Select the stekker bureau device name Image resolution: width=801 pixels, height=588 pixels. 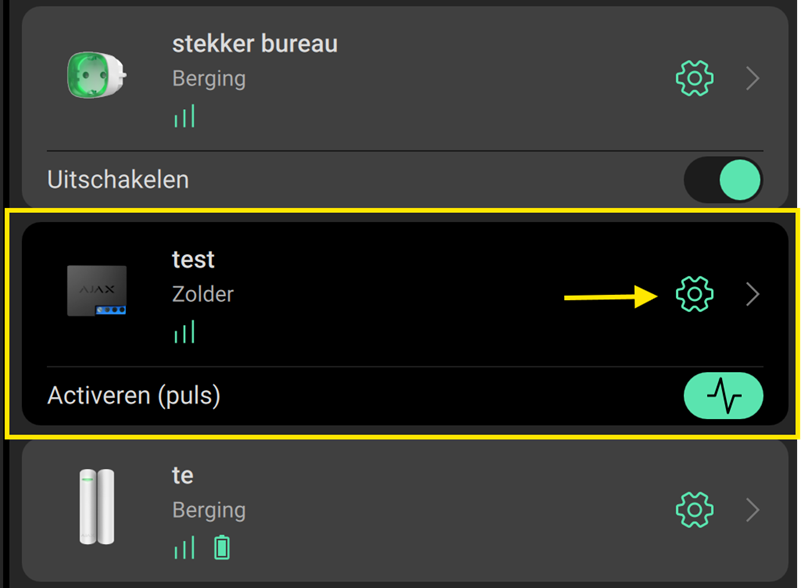tap(254, 44)
